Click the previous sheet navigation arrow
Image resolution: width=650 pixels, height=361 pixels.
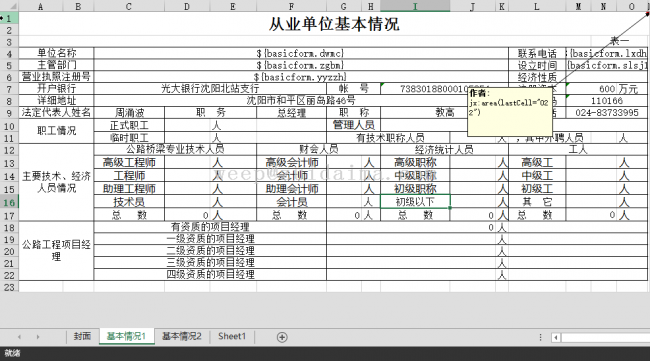(19, 337)
